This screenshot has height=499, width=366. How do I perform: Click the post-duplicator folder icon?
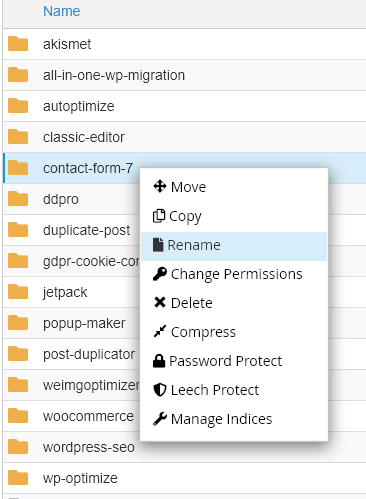pos(18,354)
